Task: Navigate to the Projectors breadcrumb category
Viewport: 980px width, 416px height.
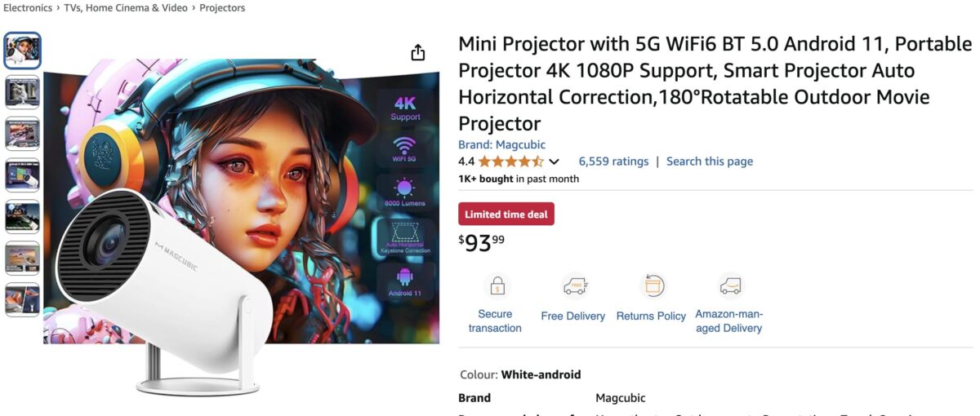Action: pos(222,8)
